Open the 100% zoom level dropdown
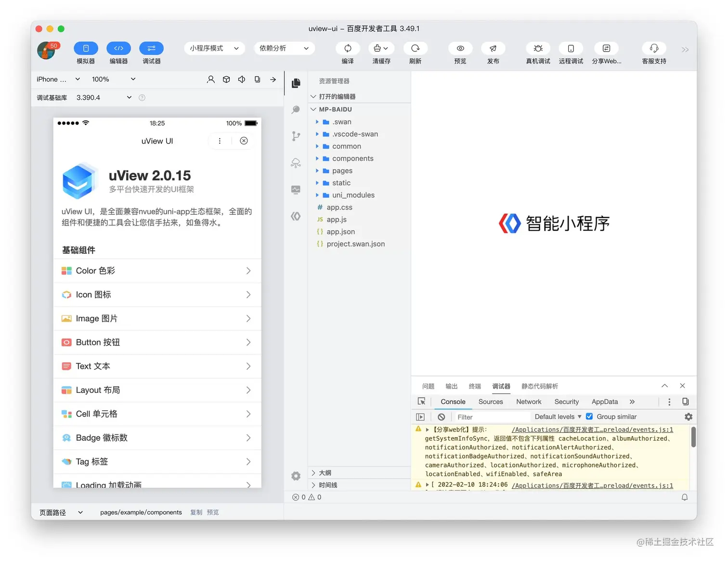728x561 pixels. (x=114, y=79)
